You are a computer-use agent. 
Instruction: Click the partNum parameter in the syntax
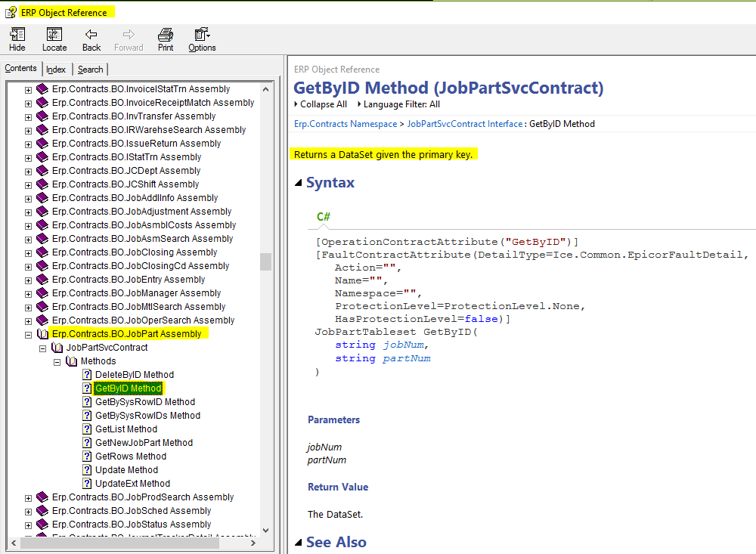407,358
